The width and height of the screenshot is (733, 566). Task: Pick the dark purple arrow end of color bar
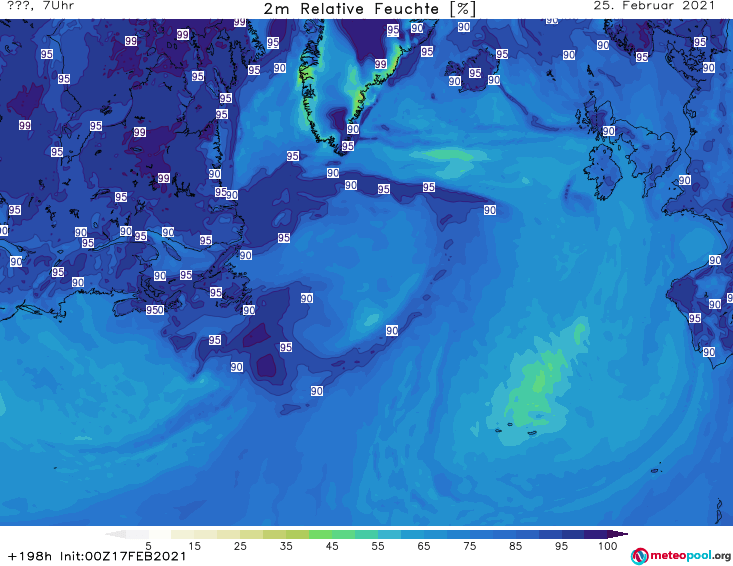tap(618, 534)
